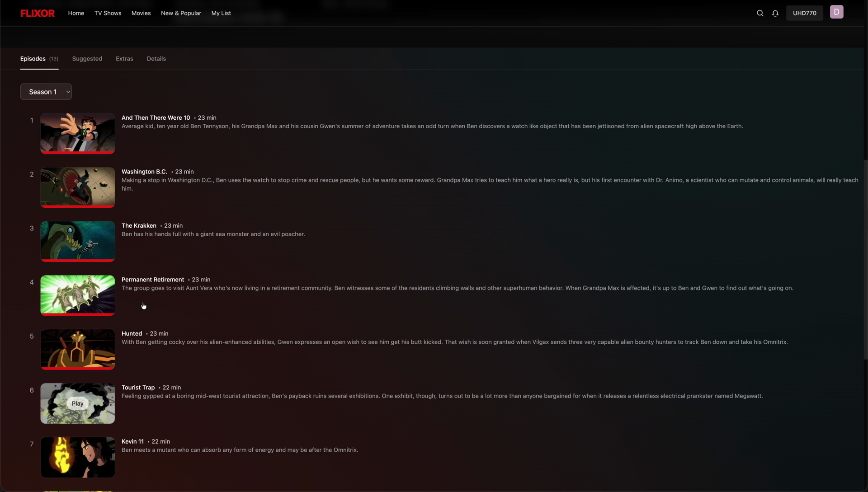868x492 pixels.
Task: Click the Kevin 11 episode title
Action: (x=132, y=441)
